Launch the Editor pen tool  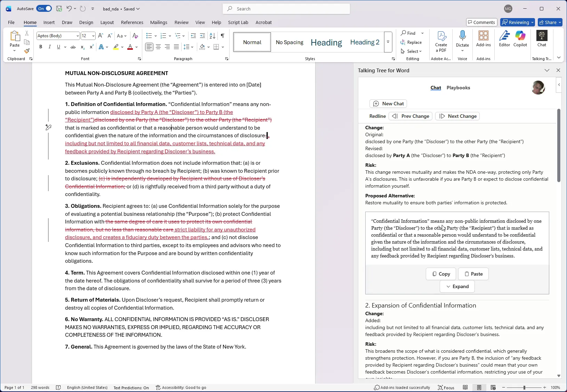click(x=504, y=39)
